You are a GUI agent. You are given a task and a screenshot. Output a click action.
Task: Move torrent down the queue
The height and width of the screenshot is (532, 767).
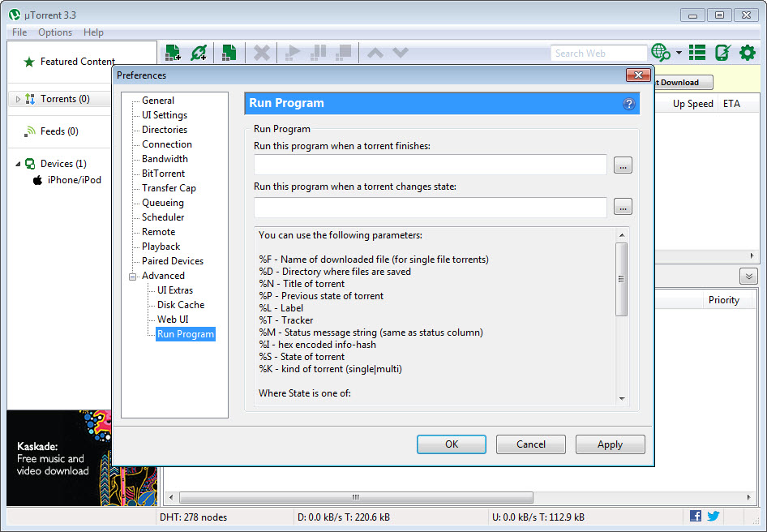pos(401,53)
